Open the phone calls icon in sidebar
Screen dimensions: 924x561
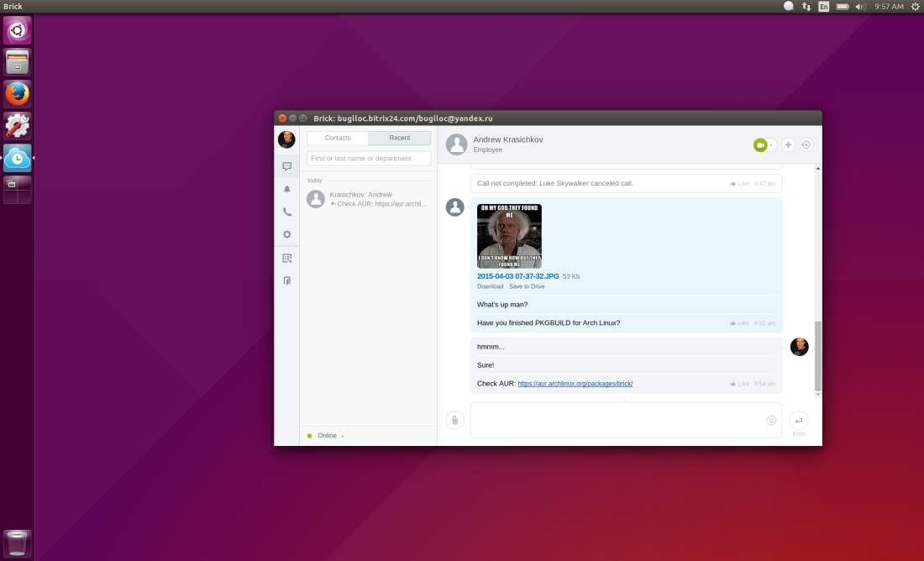pyautogui.click(x=287, y=212)
